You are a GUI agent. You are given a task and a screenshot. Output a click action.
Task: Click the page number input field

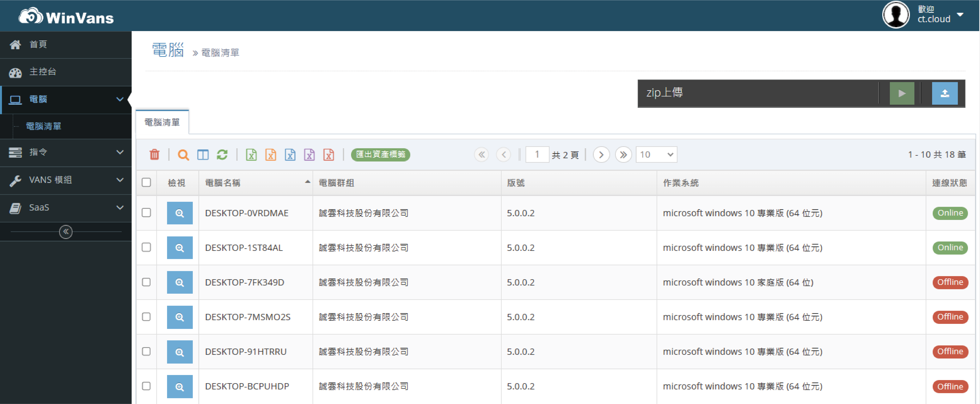coord(537,154)
